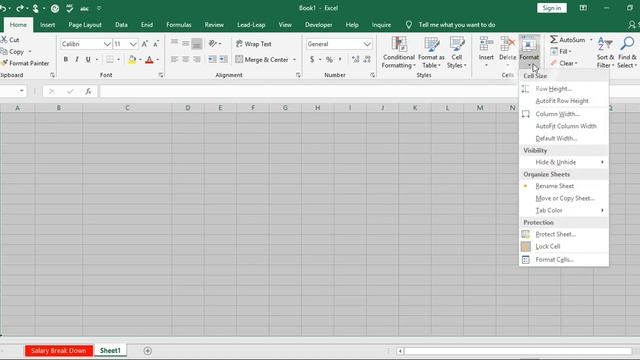Click the red font color A
The height and width of the screenshot is (360, 640).
[149, 60]
